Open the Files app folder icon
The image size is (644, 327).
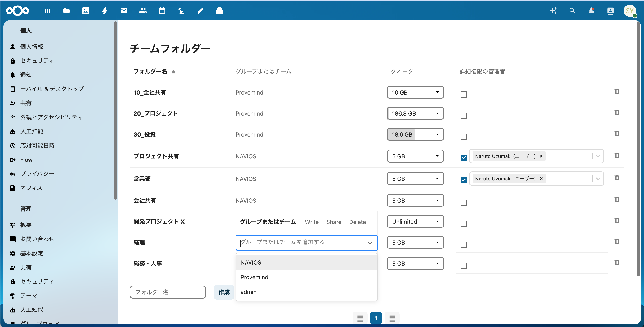coord(66,11)
